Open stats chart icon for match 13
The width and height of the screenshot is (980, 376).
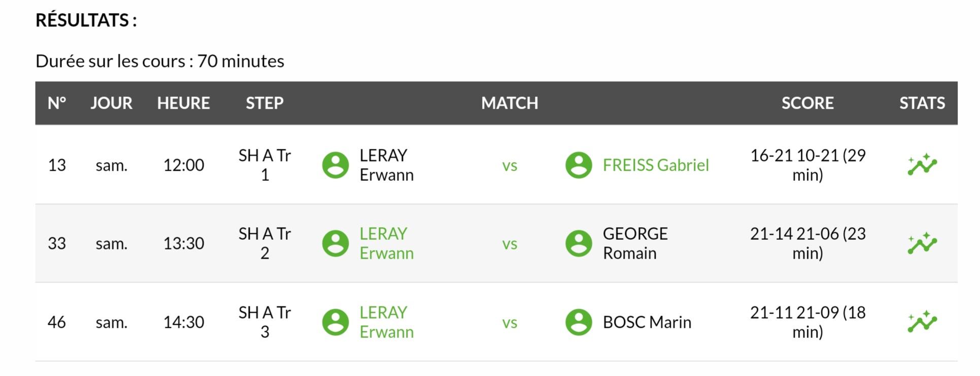(922, 165)
